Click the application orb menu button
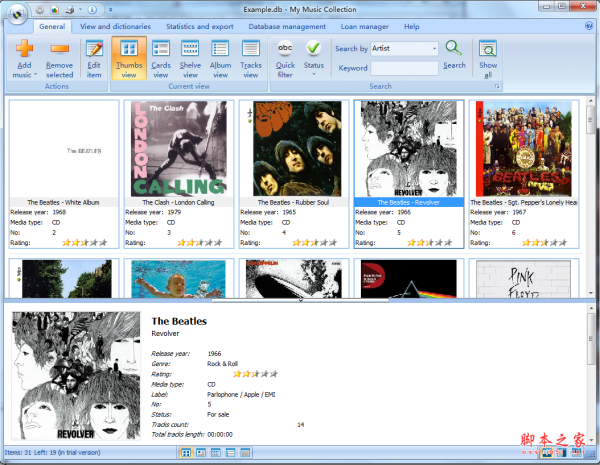 (17, 14)
